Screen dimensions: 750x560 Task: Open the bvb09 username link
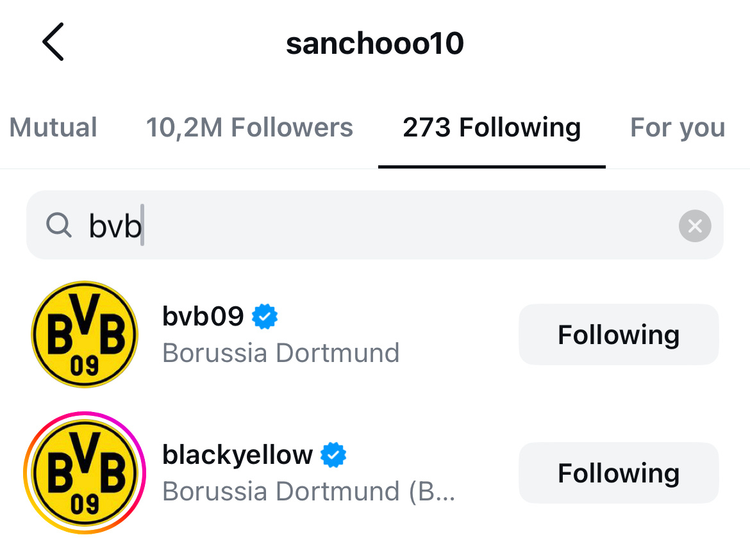203,316
